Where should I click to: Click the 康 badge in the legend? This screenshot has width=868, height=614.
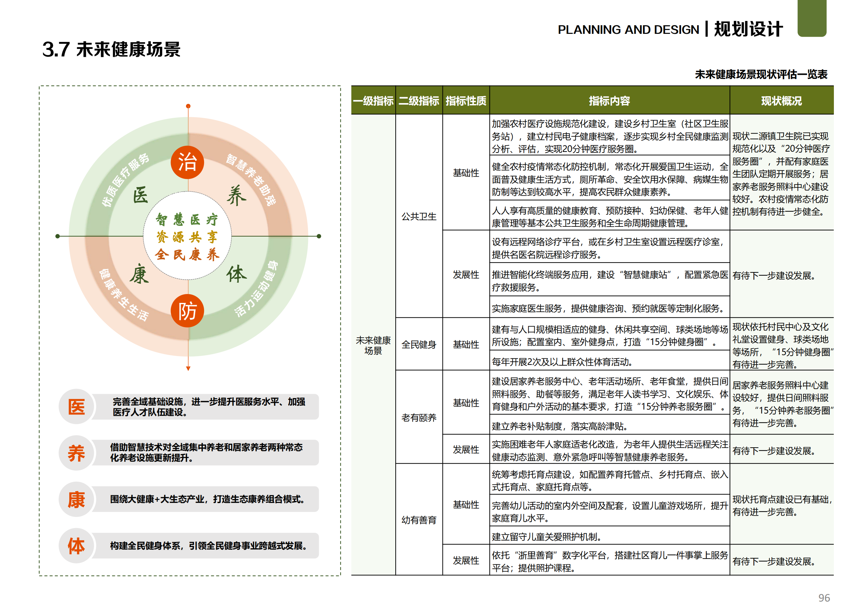[x=76, y=500]
